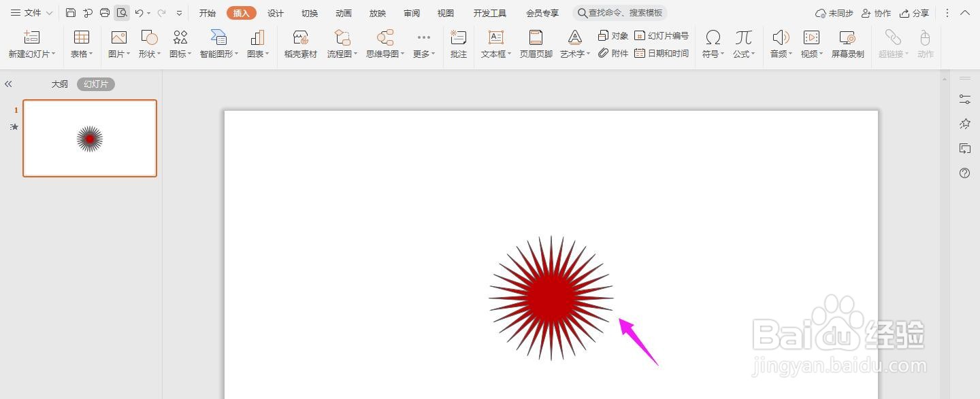Image resolution: width=980 pixels, height=399 pixels.
Task: Click the 日期和时间 button
Action: coord(661,53)
